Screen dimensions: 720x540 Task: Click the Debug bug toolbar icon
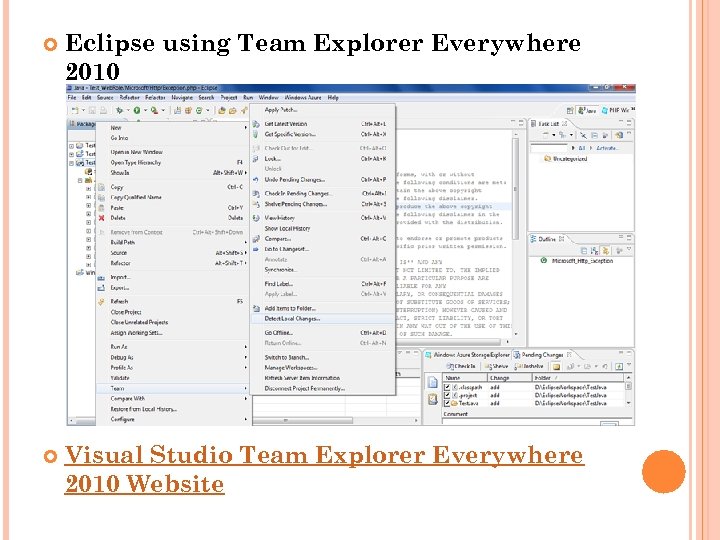[119, 110]
